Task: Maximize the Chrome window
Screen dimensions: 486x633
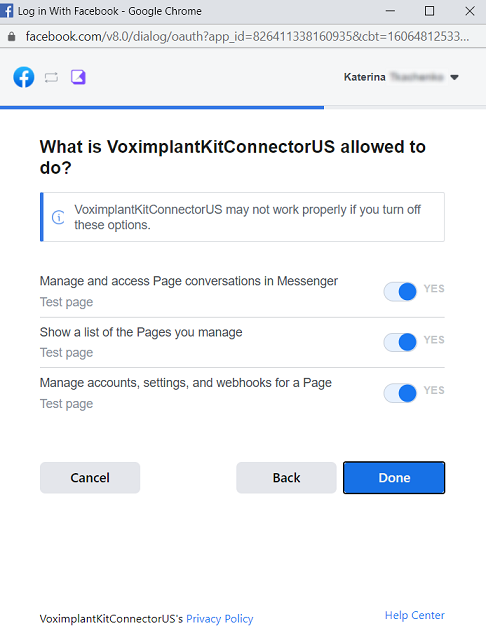Action: click(429, 11)
